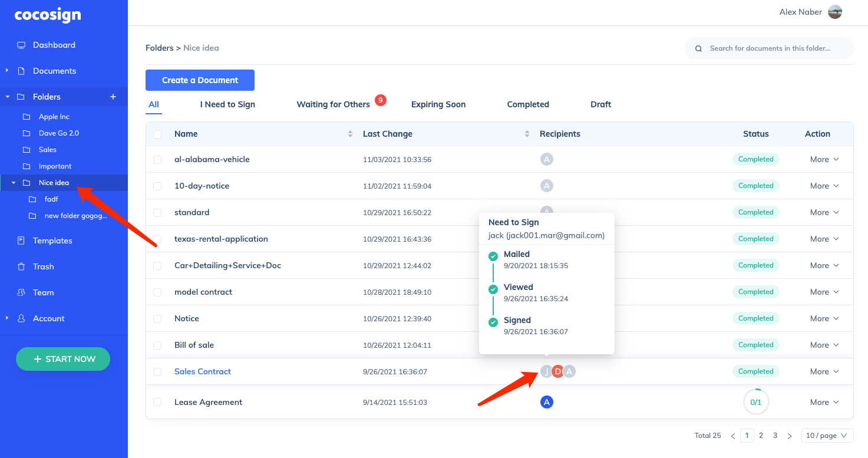Create a new folder with the plus icon
Image resolution: width=868 pixels, height=458 pixels.
pyautogui.click(x=113, y=96)
